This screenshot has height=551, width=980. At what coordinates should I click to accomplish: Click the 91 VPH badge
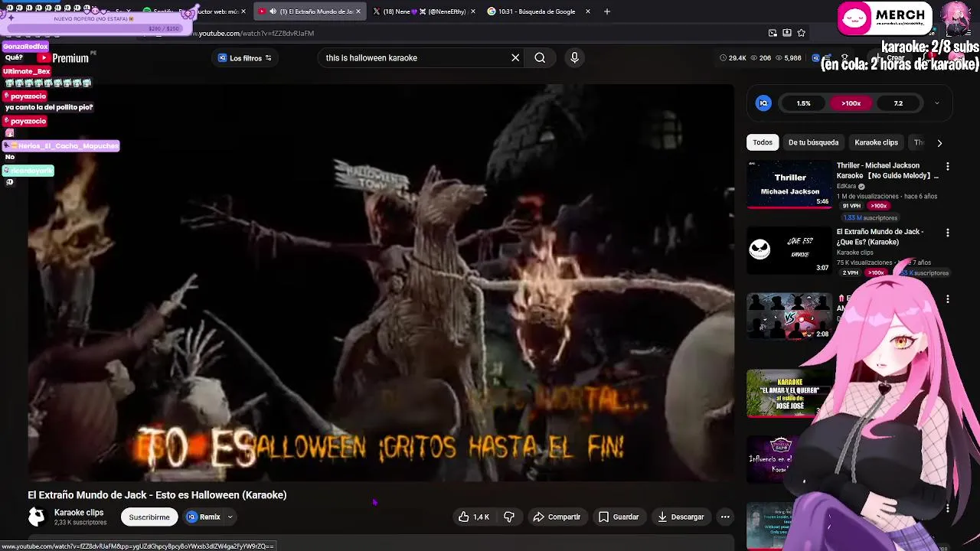[851, 206]
